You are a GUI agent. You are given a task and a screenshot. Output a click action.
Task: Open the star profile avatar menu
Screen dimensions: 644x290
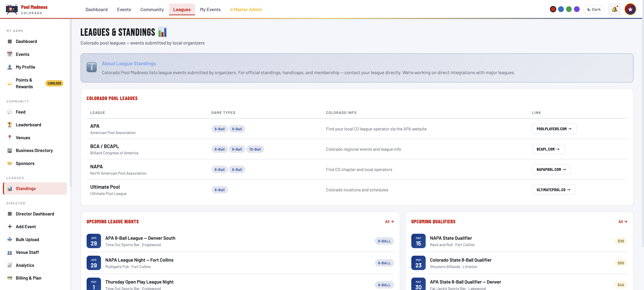(630, 10)
